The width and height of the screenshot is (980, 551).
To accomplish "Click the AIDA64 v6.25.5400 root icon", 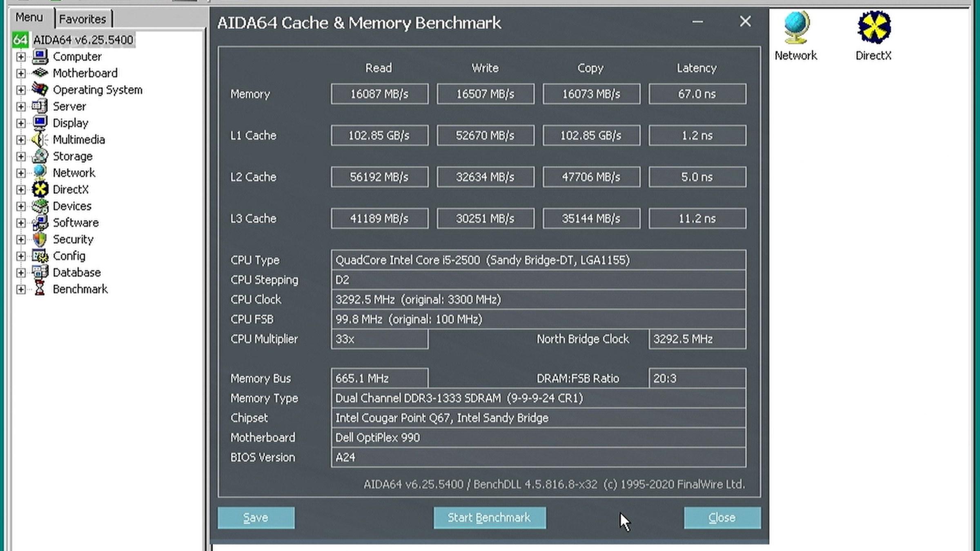I will coord(20,40).
